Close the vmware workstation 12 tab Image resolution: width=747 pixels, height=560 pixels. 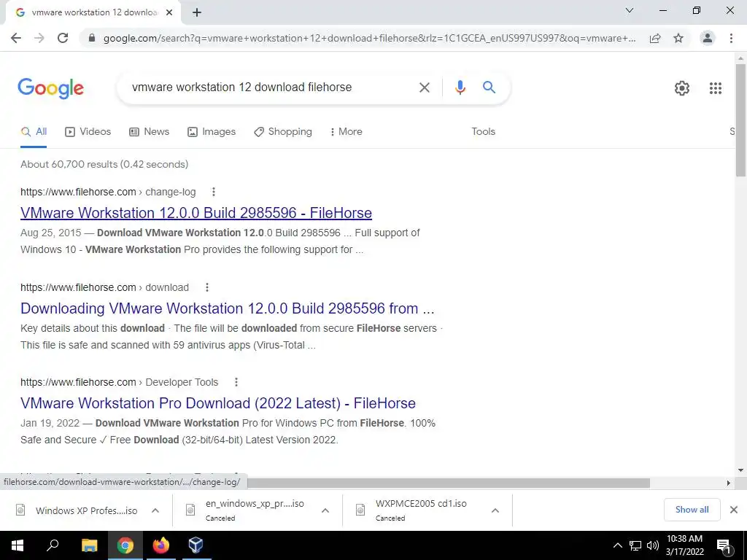click(169, 12)
